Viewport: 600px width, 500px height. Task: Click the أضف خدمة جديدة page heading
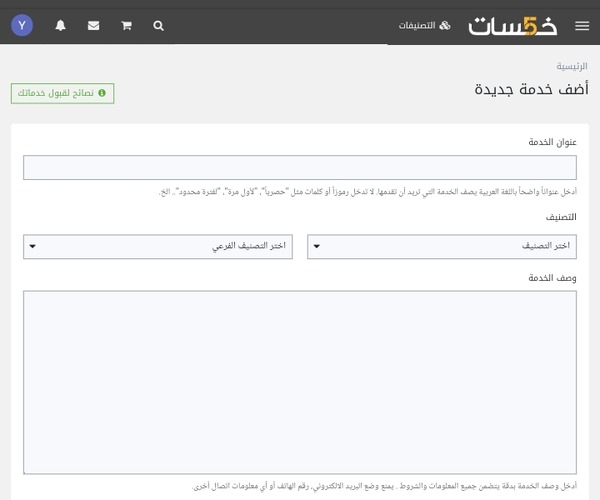pos(531,89)
